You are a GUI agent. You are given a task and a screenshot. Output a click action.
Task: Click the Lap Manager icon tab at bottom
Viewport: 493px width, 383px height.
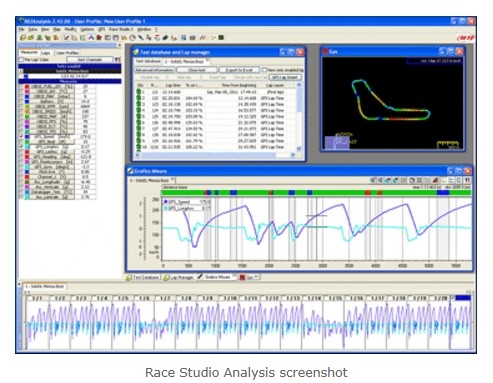tap(178, 277)
